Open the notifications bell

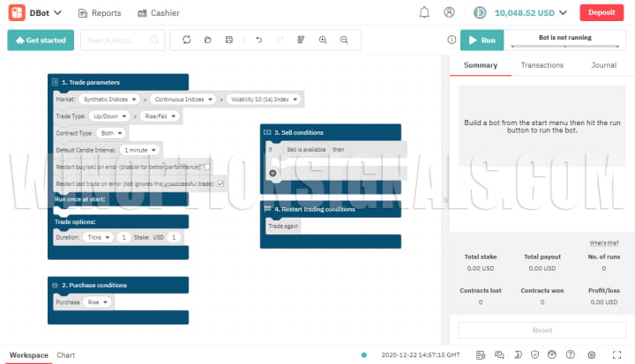tap(424, 13)
